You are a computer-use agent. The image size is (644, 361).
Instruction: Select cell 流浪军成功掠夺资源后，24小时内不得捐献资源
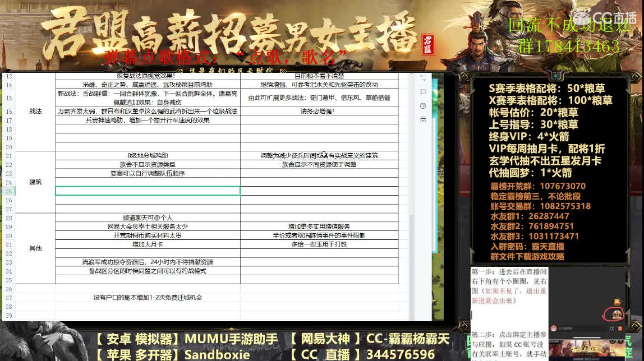[148, 262]
